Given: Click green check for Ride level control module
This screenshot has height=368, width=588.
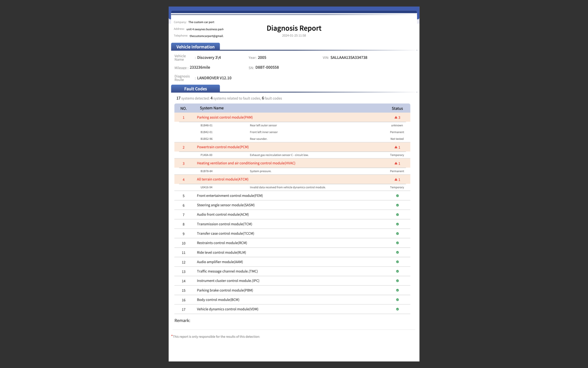Looking at the screenshot, I should coord(397,252).
